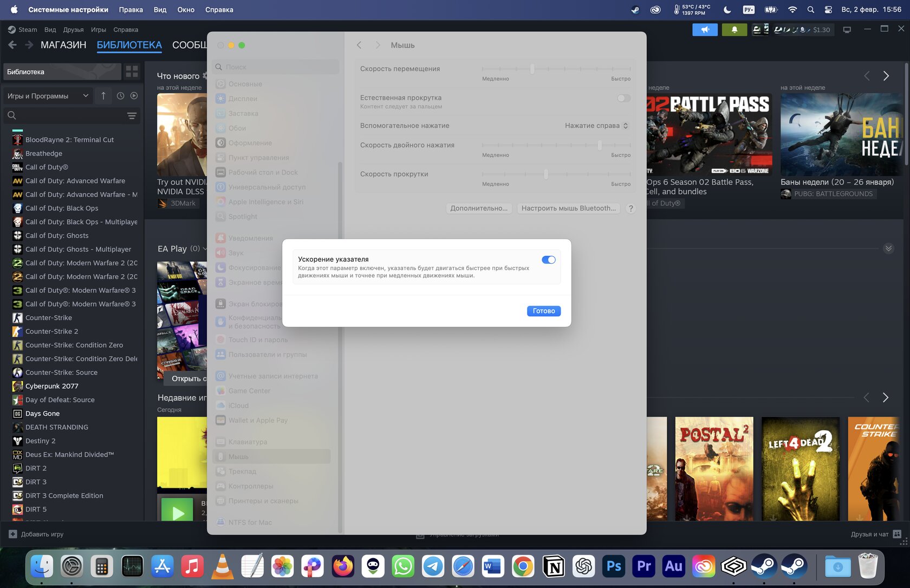The width and height of the screenshot is (910, 588).
Task: Click Focus moon icon in menu bar
Action: pyautogui.click(x=727, y=10)
